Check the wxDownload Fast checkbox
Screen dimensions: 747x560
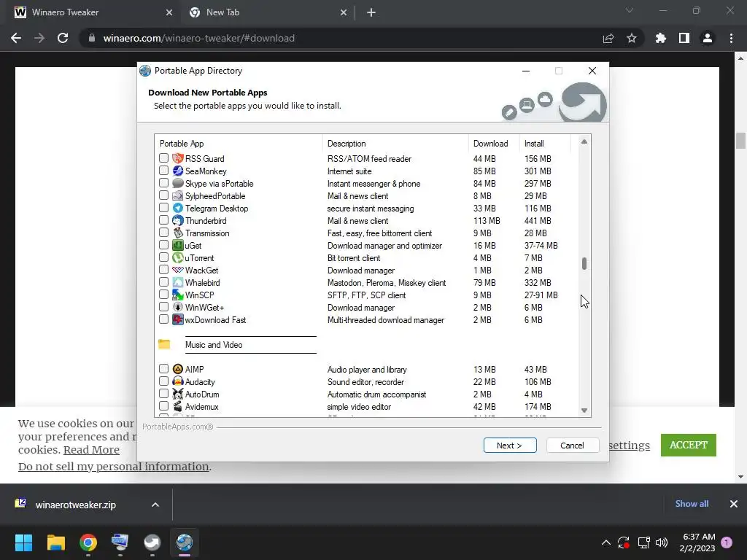coord(163,319)
